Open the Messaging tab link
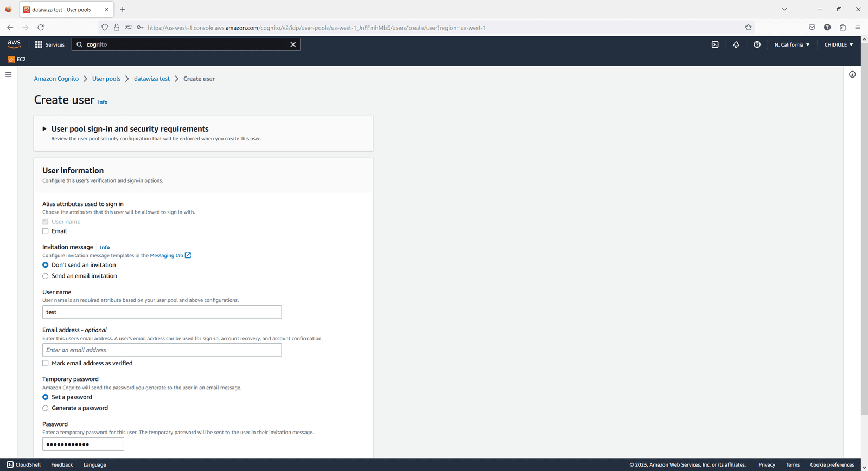 [x=167, y=255]
